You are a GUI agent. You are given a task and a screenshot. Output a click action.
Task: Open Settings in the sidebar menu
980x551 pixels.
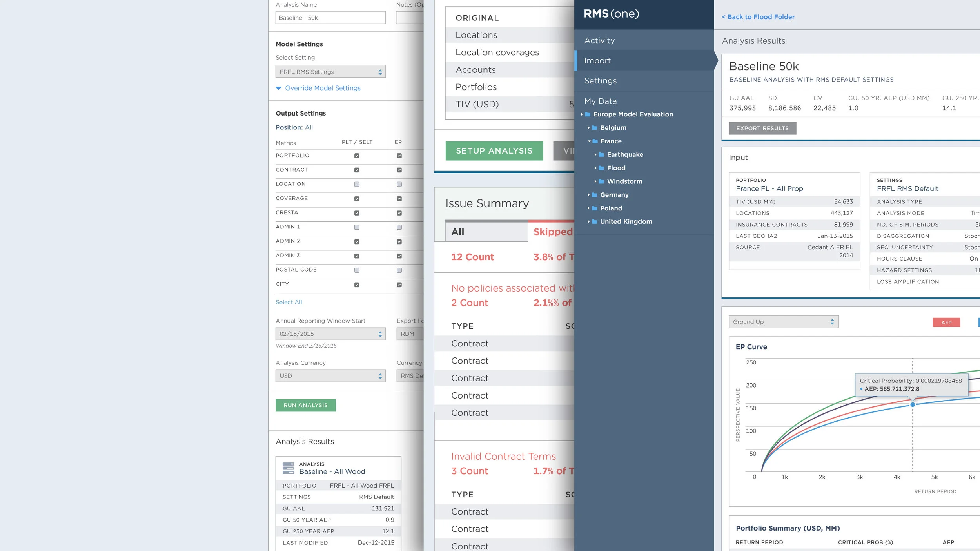pos(600,81)
